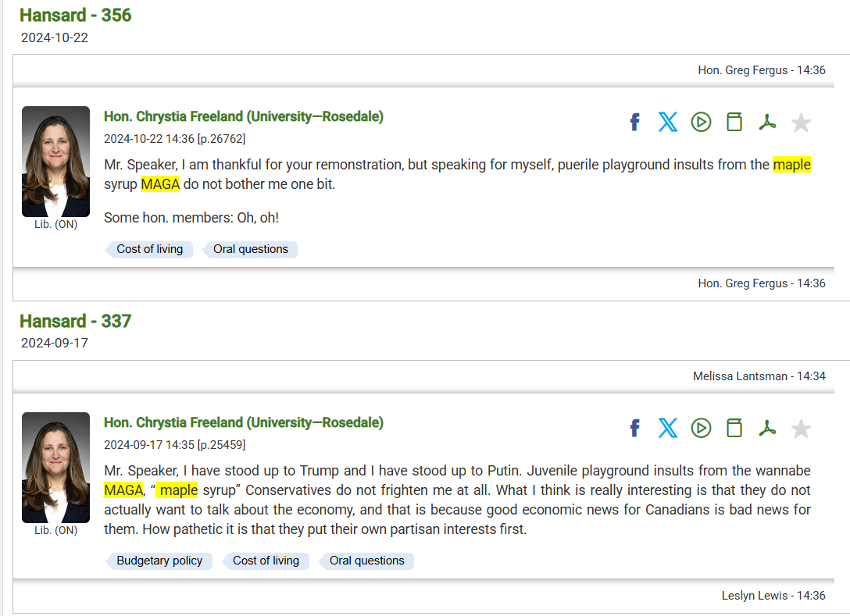Image resolution: width=850 pixels, height=616 pixels.
Task: Go to the previous intervention by Greg Fergus at 14:36
Action: point(761,70)
